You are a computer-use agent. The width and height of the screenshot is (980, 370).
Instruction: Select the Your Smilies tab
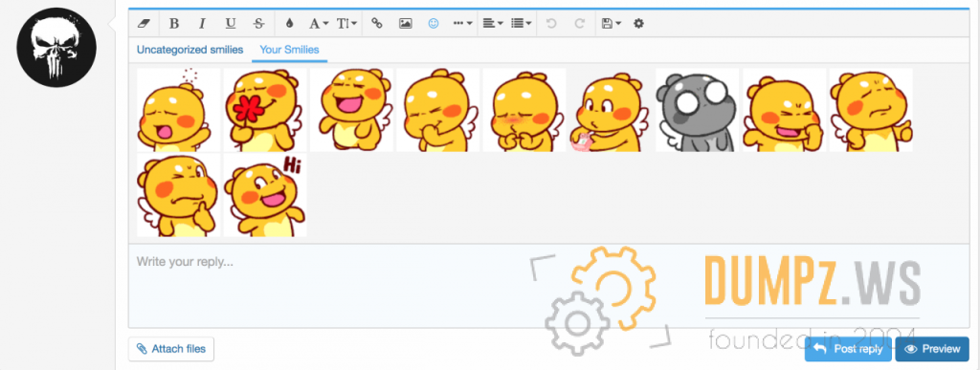click(289, 50)
